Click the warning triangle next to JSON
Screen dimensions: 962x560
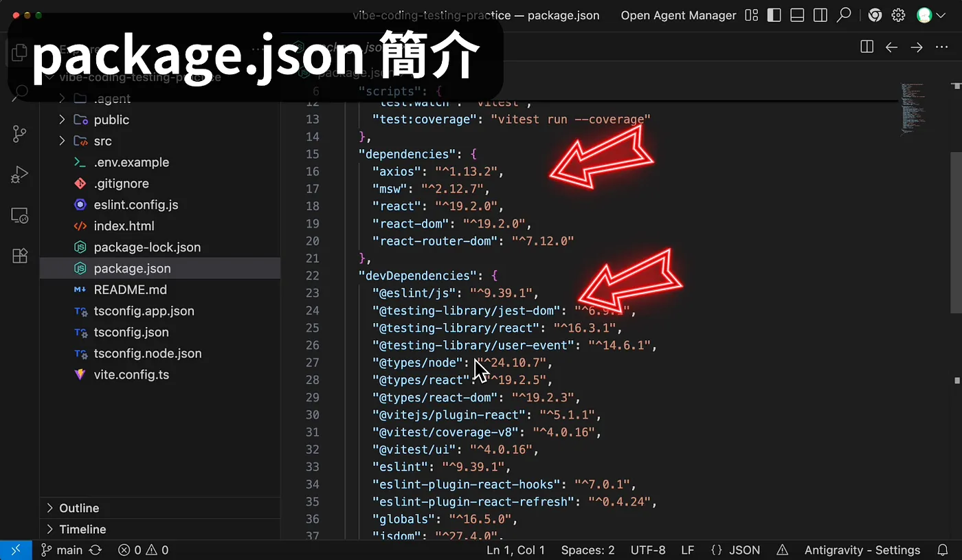point(782,550)
